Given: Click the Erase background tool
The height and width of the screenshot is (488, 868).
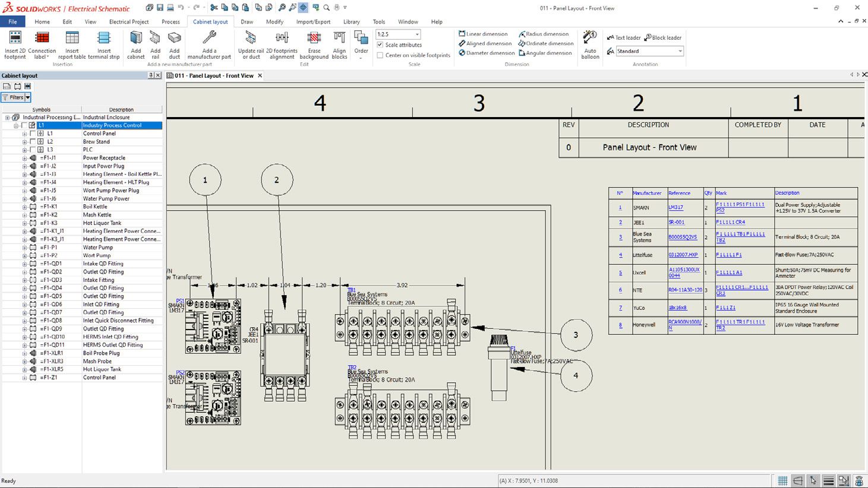Looking at the screenshot, I should [x=314, y=45].
